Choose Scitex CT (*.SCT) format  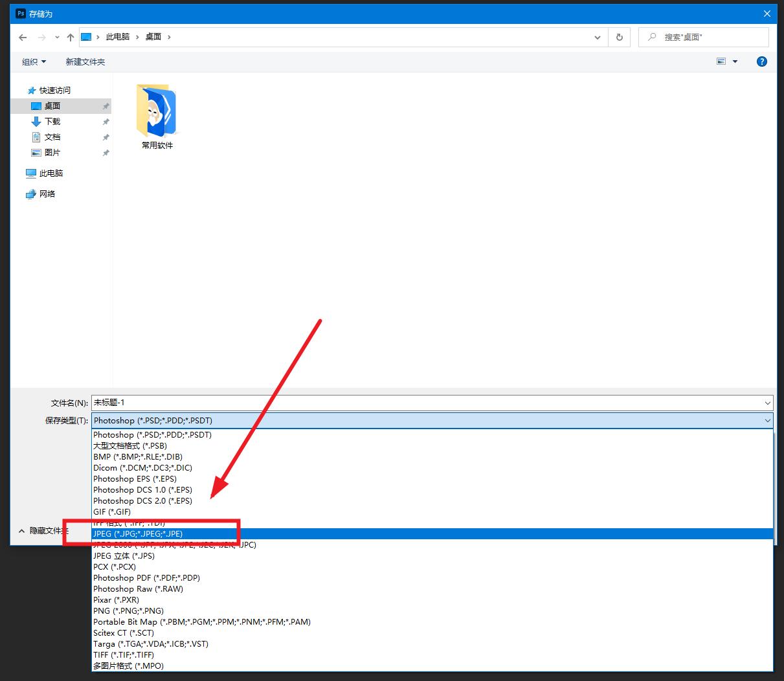[x=432, y=633]
